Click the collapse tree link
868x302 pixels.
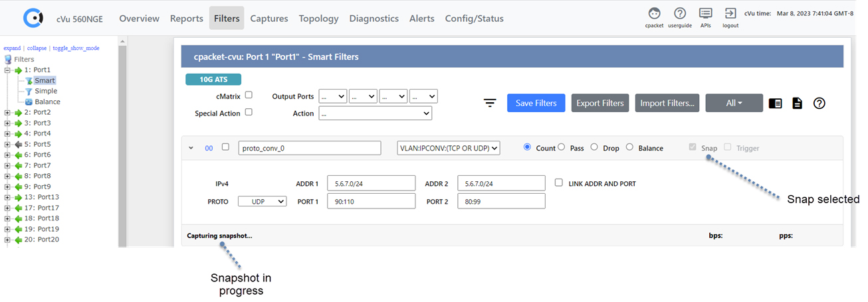pyautogui.click(x=37, y=48)
